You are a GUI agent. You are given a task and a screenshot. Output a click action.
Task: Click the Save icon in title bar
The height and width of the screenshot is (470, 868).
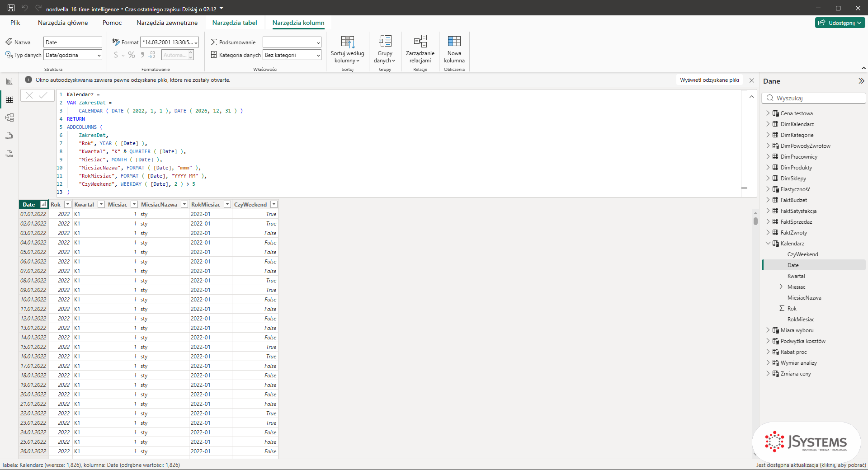[11, 8]
